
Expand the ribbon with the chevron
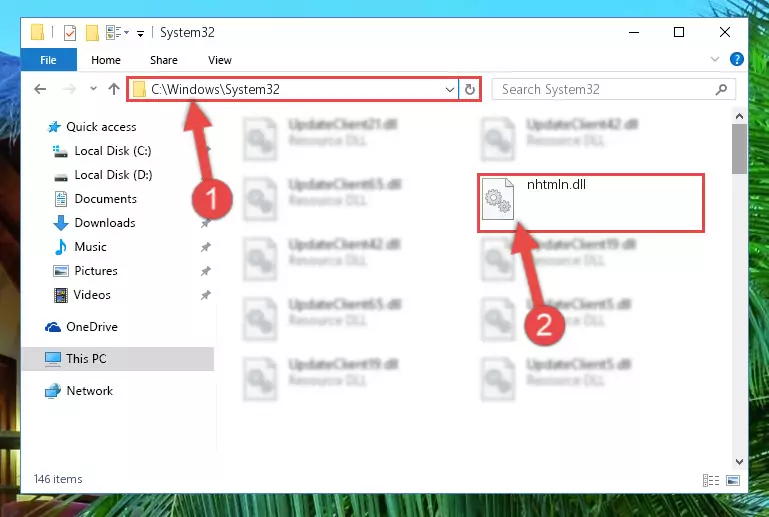[x=715, y=59]
